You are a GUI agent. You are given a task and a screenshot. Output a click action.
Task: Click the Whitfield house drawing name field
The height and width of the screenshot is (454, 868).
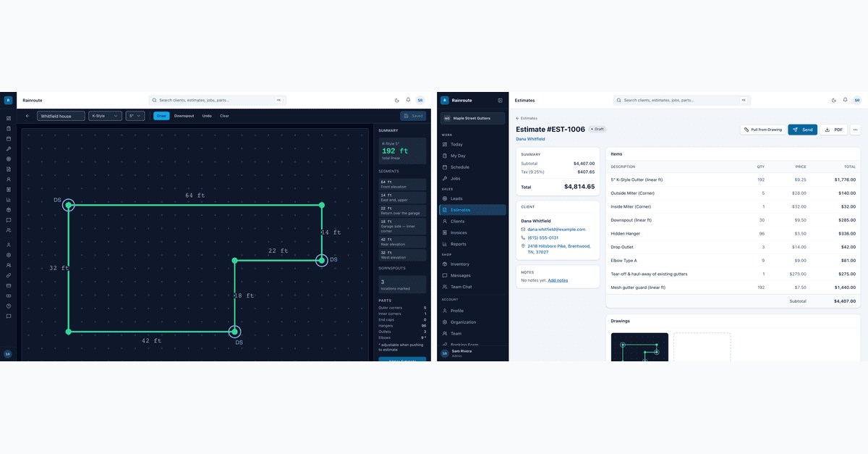pyautogui.click(x=61, y=116)
